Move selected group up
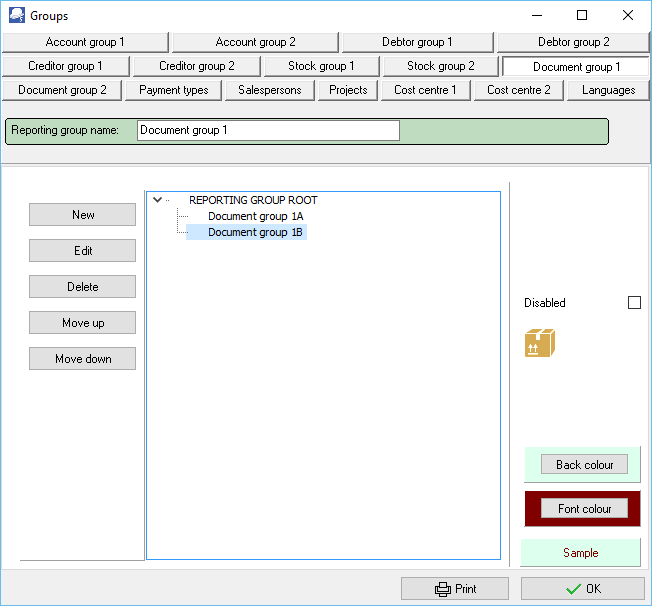This screenshot has width=652, height=606. 83,323
